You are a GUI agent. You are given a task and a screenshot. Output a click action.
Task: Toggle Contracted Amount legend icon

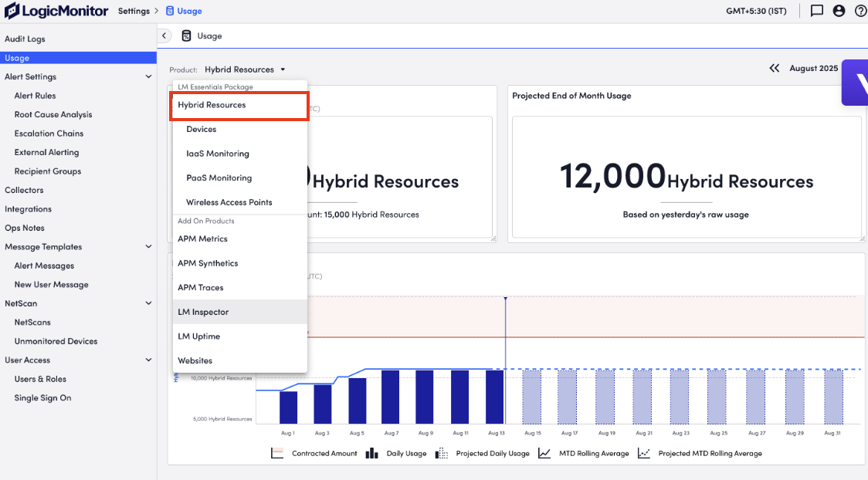point(277,454)
